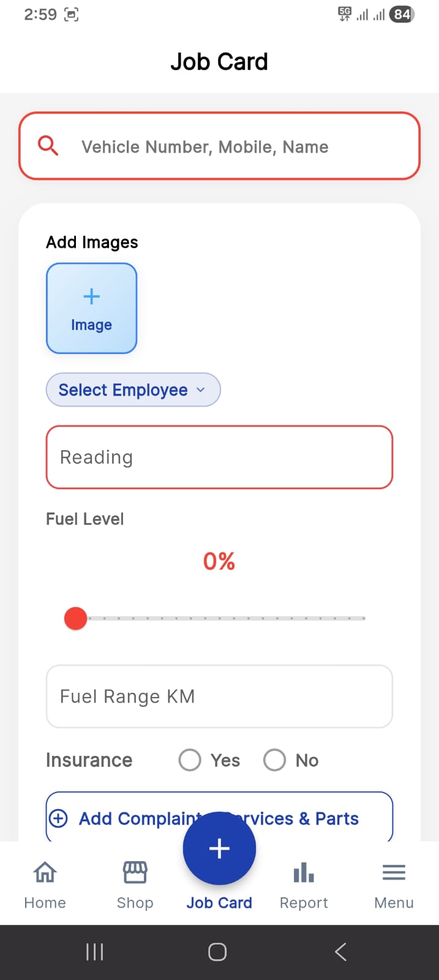Focus the Reading input field
This screenshot has width=439, height=980.
click(219, 458)
